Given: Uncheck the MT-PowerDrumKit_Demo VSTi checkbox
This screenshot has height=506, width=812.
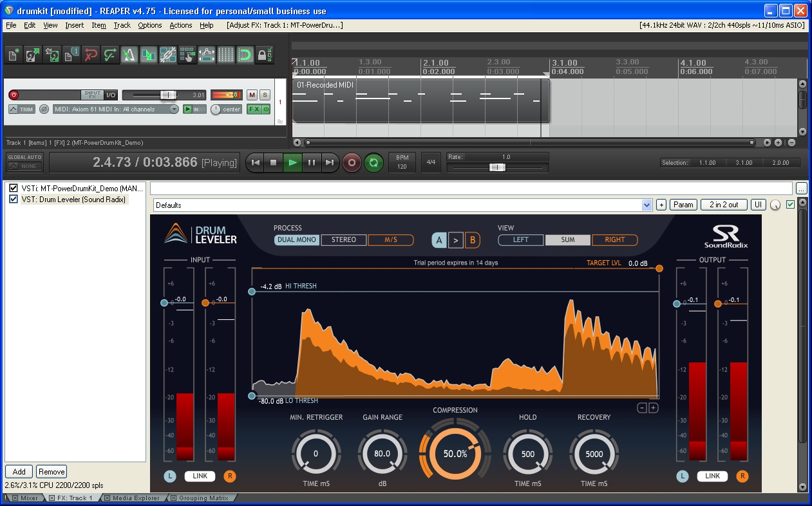Looking at the screenshot, I should (14, 188).
